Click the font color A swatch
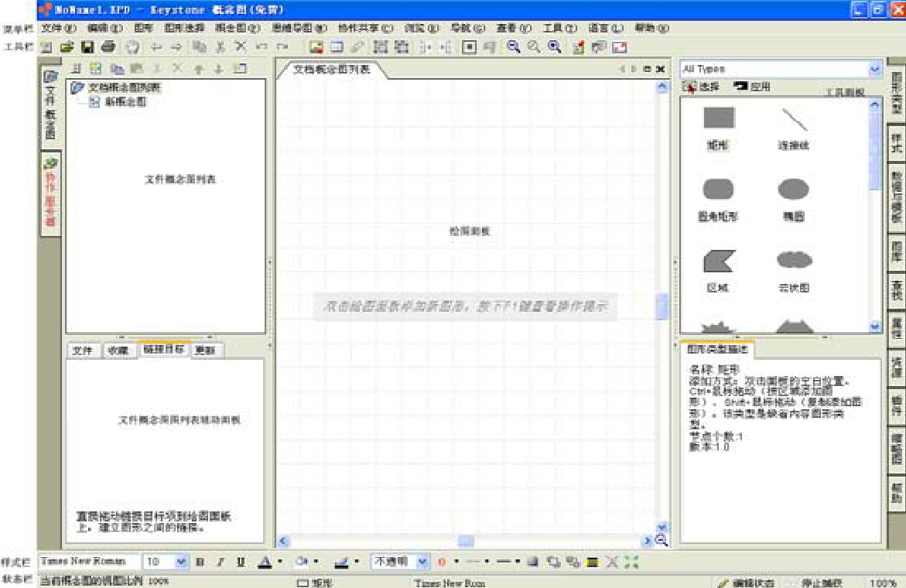Image resolution: width=906 pixels, height=588 pixels. (265, 562)
